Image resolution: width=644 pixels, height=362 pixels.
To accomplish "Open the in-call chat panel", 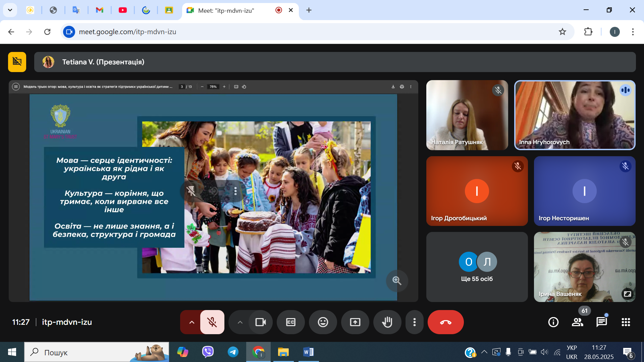I will (x=602, y=322).
